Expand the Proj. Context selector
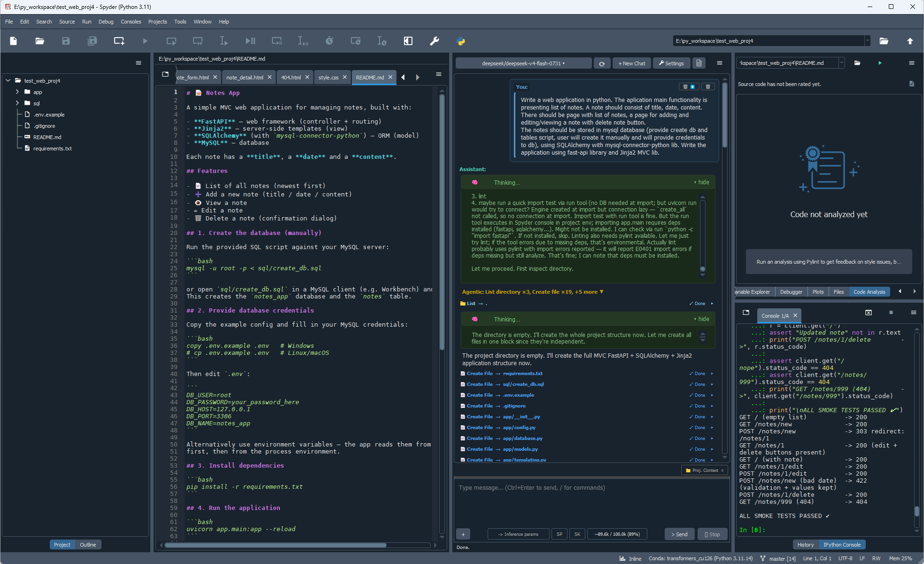This screenshot has width=924, height=564. [704, 470]
